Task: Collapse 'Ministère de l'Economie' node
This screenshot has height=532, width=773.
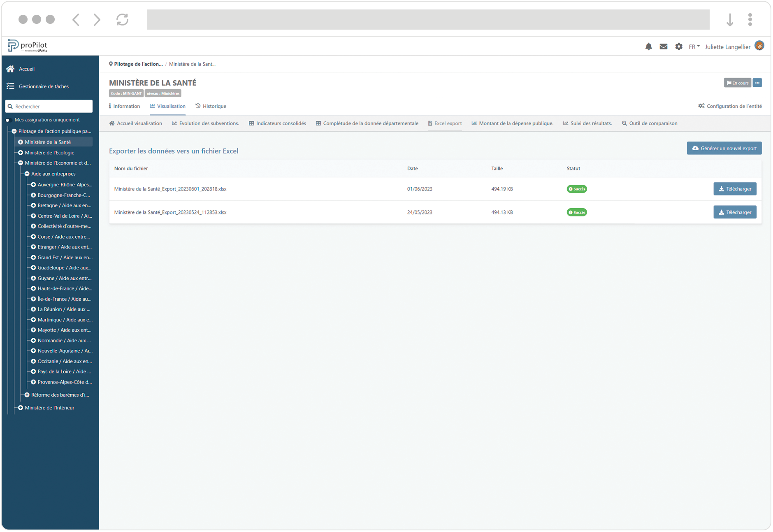Action: click(21, 163)
